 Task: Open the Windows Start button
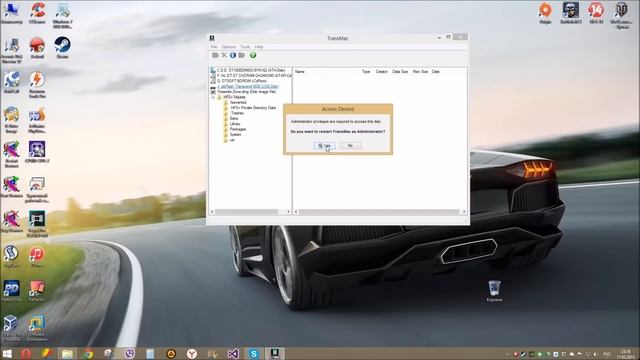coord(7,353)
